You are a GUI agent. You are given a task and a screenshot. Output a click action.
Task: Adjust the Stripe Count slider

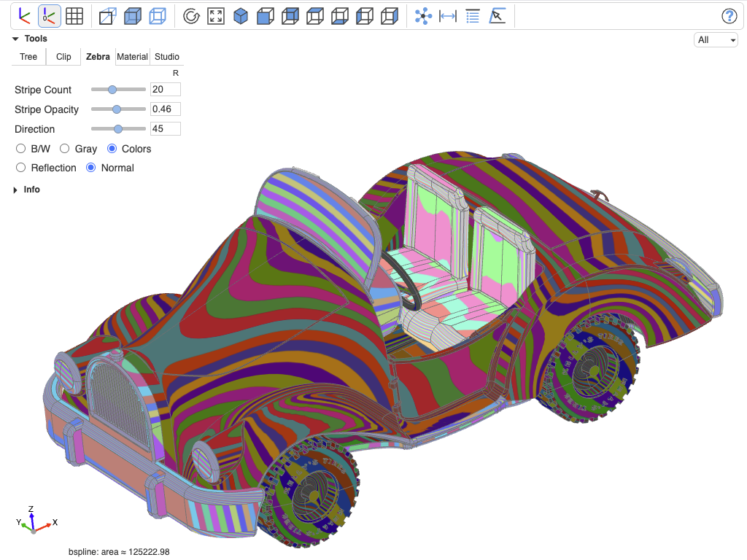click(118, 90)
